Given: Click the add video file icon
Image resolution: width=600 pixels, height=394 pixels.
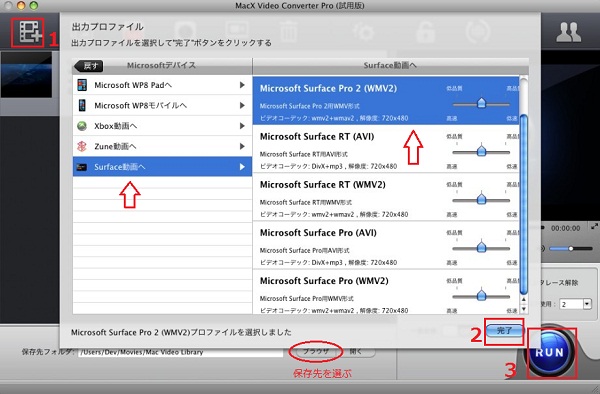Looking at the screenshot, I should coord(29,32).
